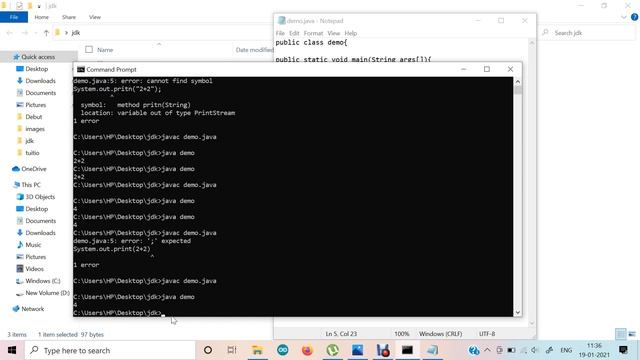Open Desktop under Quick access

pyautogui.click(x=37, y=69)
